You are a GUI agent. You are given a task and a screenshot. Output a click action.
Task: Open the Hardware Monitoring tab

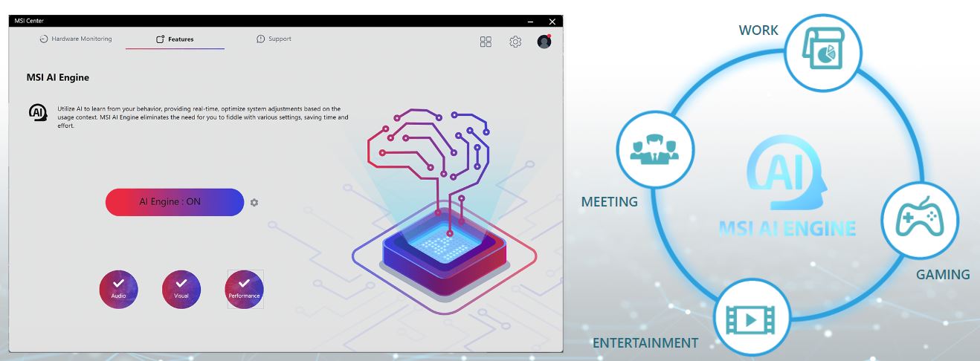[76, 39]
